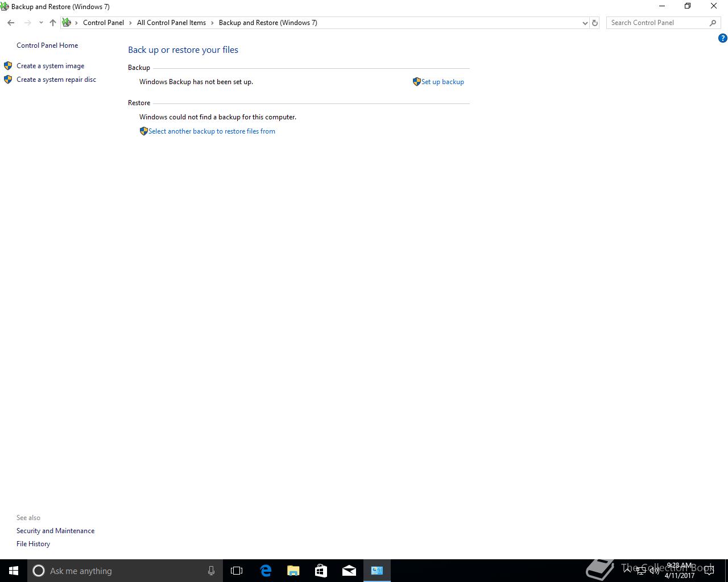
Task: Click Back up or restore your files heading
Action: (183, 50)
